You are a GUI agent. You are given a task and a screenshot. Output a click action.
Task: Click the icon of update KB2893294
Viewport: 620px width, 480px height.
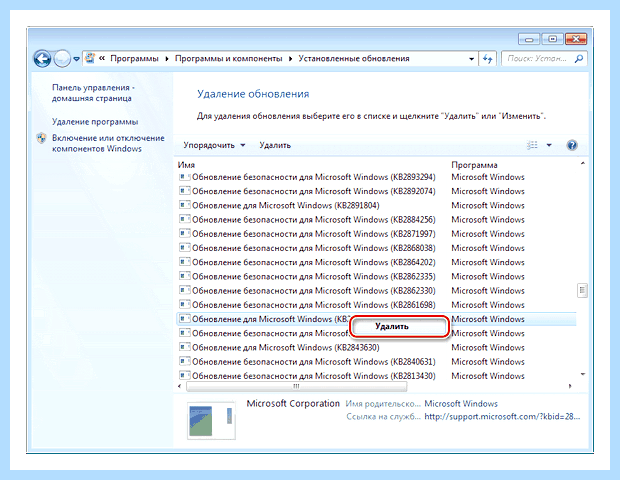click(x=185, y=177)
